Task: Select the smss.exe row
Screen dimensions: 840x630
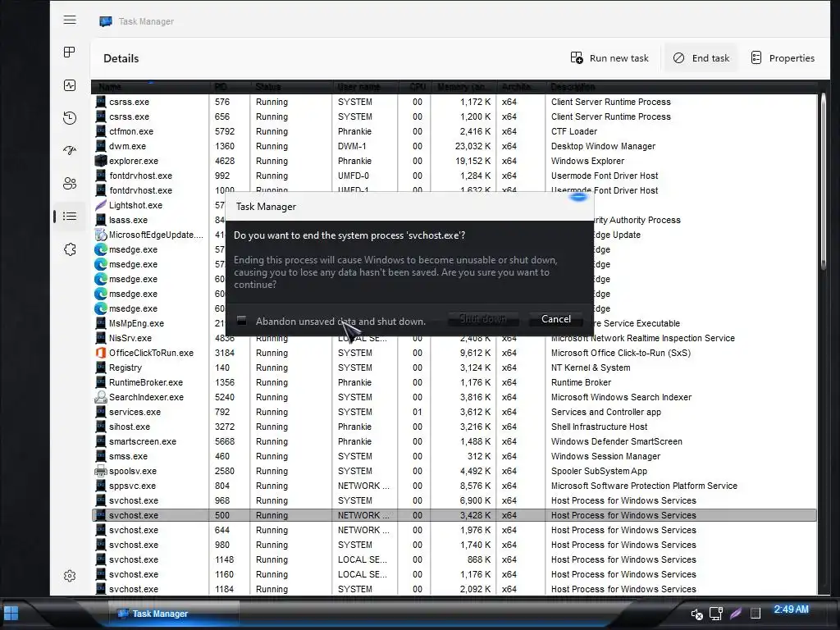Action: 454,456
